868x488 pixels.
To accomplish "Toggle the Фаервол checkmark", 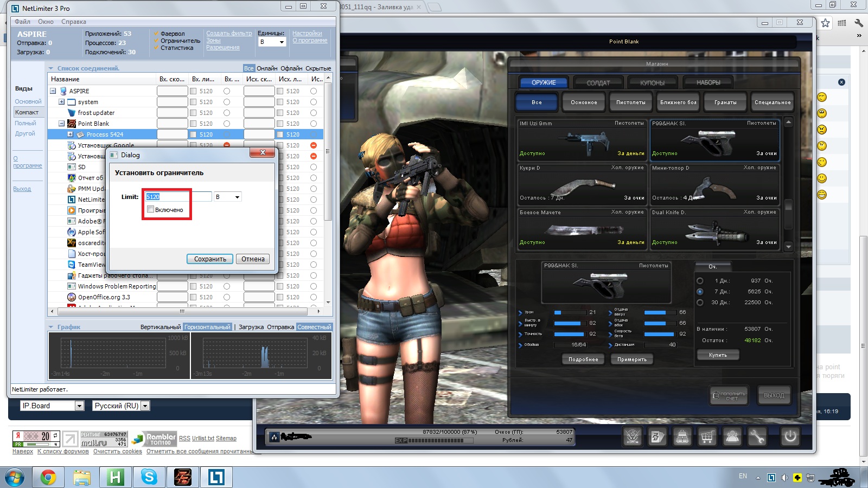I will (x=156, y=34).
